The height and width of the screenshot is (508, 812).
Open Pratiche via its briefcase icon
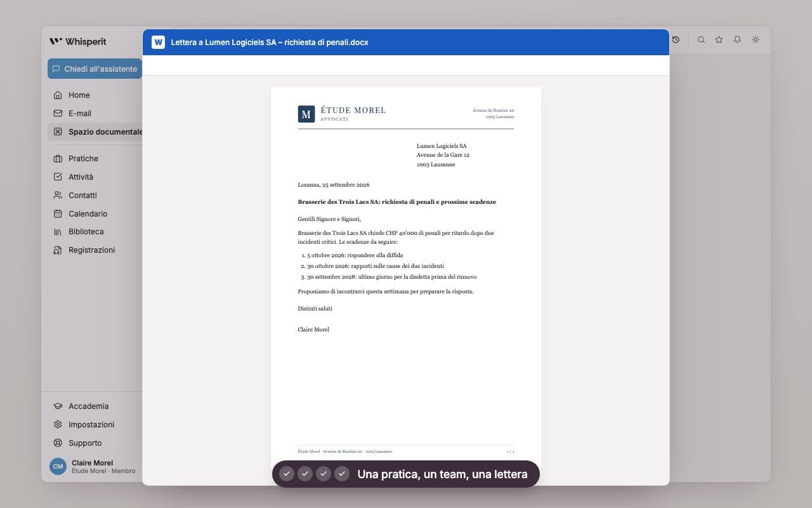tap(58, 159)
